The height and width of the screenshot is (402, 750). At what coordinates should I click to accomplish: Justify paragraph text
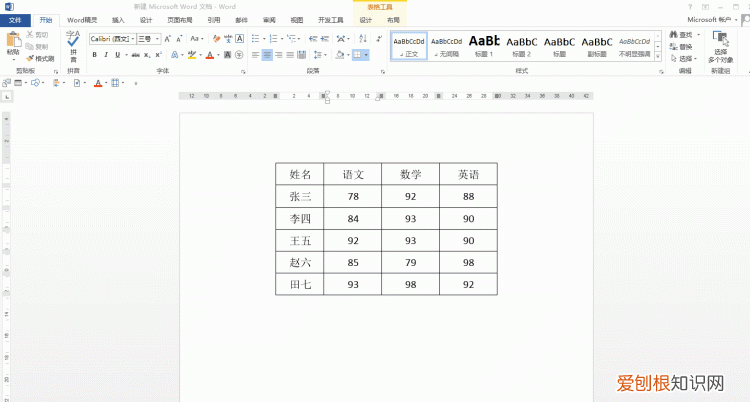click(290, 55)
